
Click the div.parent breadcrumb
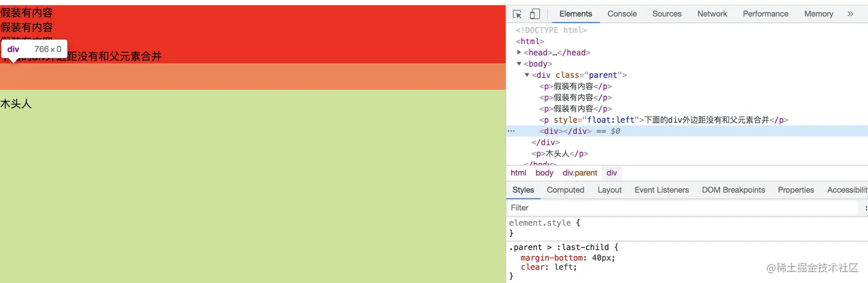coord(580,173)
